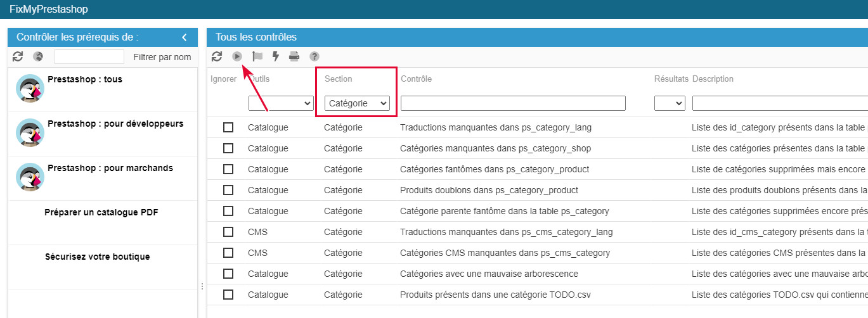
Task: Check Ignorer box for Catégories fantômes row
Action: 228,169
